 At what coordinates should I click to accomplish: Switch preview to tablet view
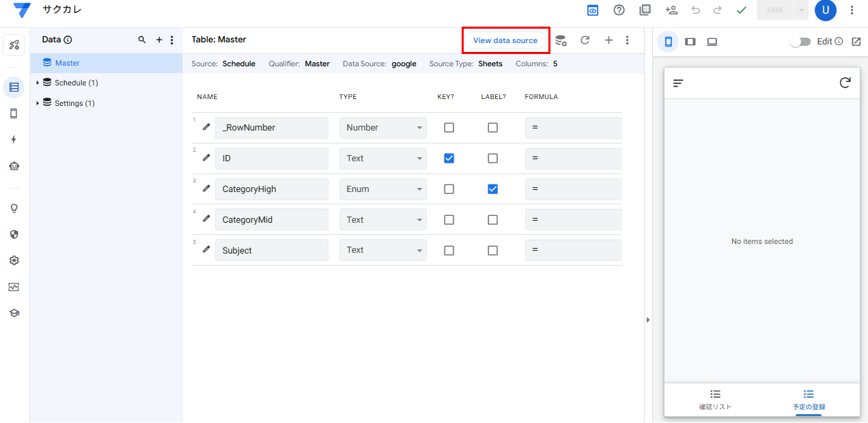pos(690,42)
